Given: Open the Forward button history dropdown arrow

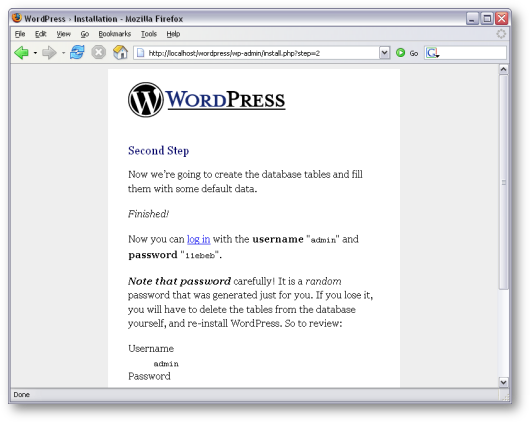Looking at the screenshot, I should 63,53.
